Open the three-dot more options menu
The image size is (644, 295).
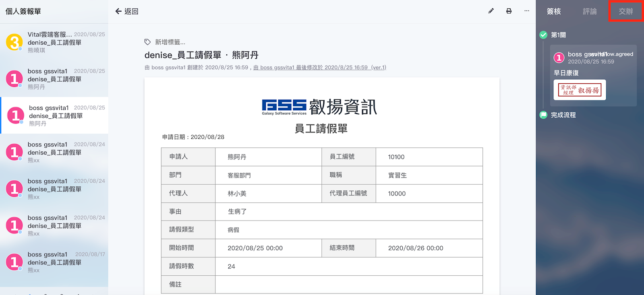pos(527,11)
